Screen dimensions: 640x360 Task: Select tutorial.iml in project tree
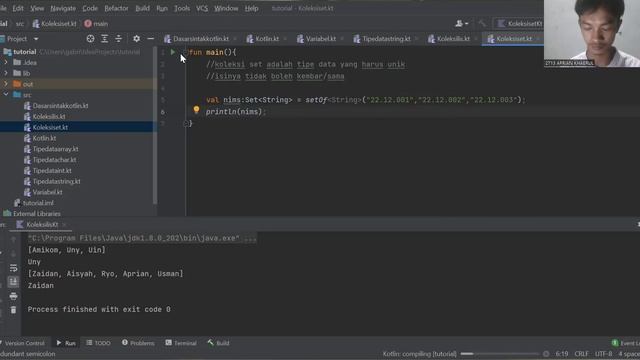point(38,203)
